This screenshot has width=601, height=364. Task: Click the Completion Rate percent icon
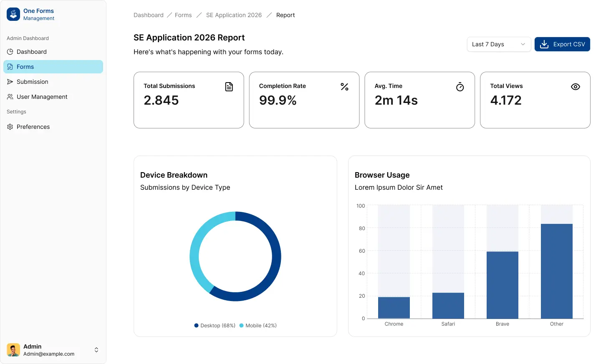click(344, 87)
